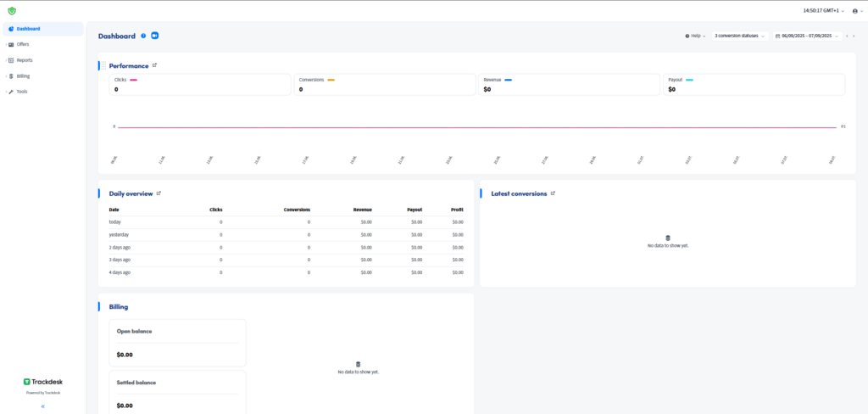The height and width of the screenshot is (414, 868).
Task: Open Daily overview external link icon
Action: pos(159,193)
